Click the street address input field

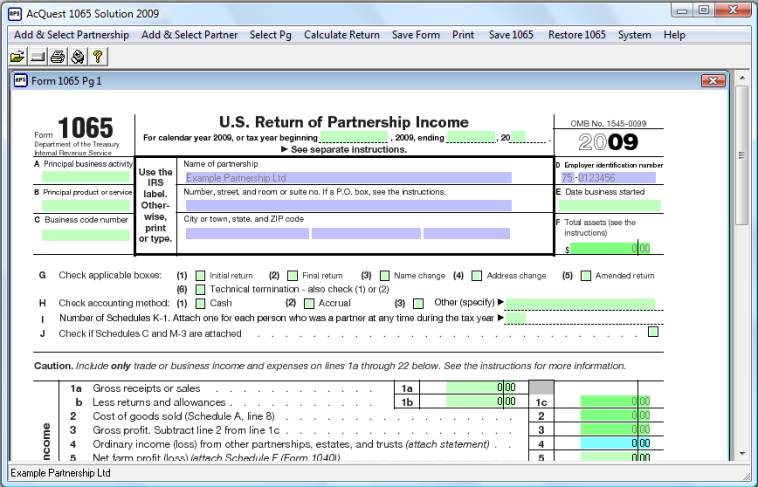click(349, 206)
